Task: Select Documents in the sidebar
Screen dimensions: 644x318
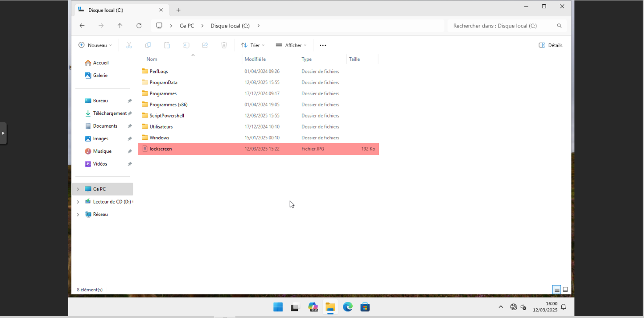Action: (105, 126)
